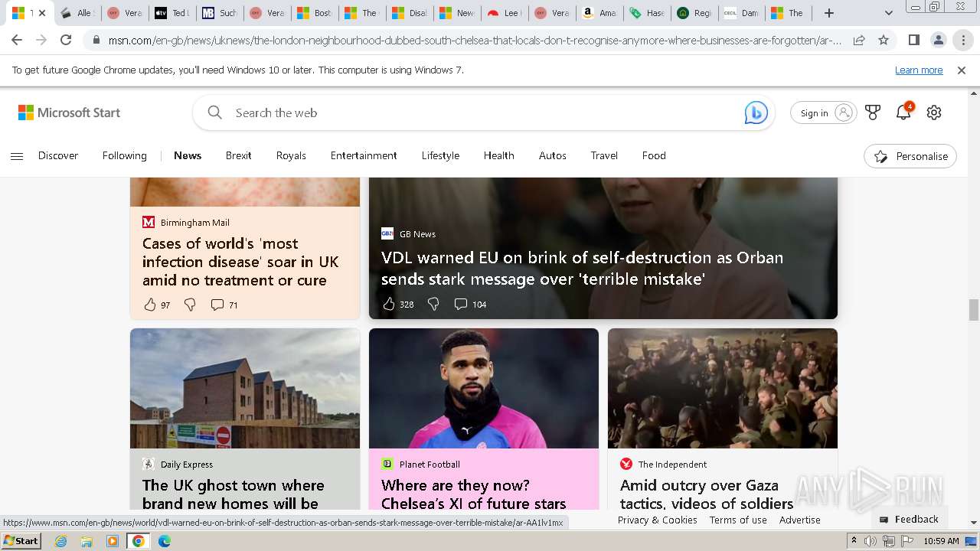The height and width of the screenshot is (551, 980).
Task: Open 'VDL warned EU on brink' headline
Action: (x=583, y=268)
